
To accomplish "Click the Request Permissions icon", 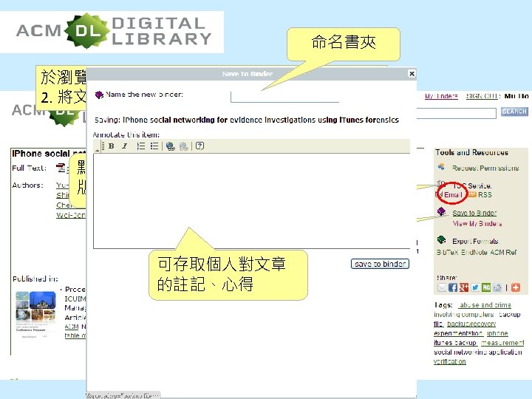I will 441,166.
